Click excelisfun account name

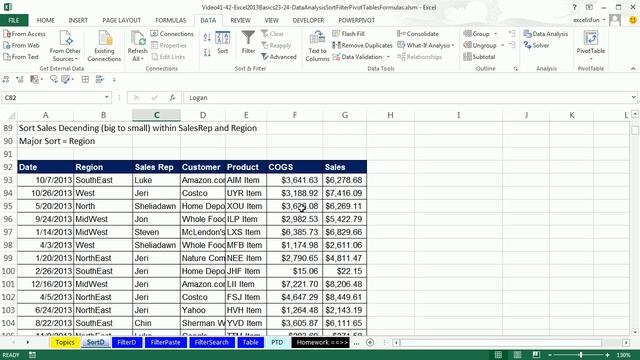[x=587, y=20]
